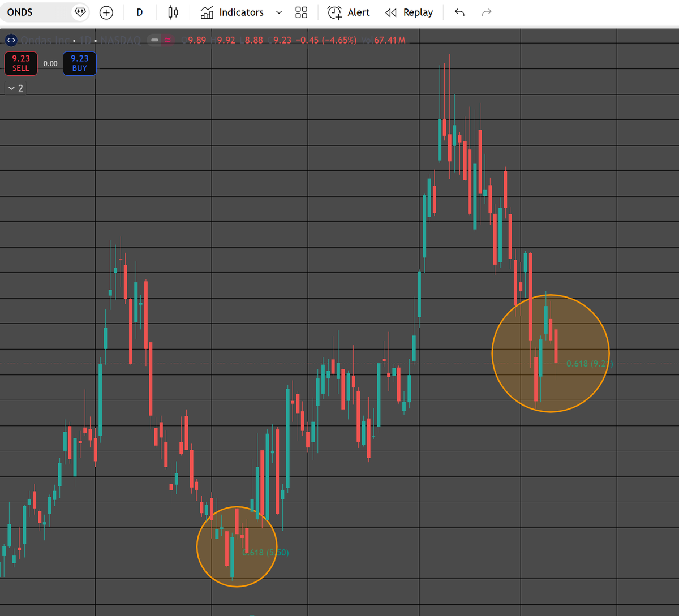Toggle visibility of the Ondas Inc series
The image size is (679, 616).
tap(11, 40)
